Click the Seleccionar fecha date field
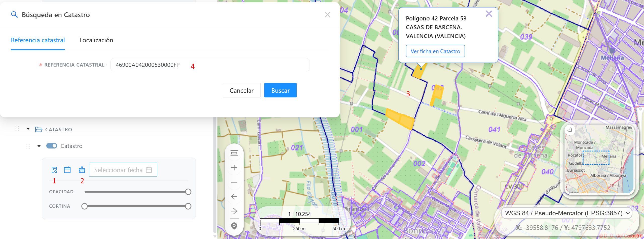The width and height of the screenshot is (644, 239). (123, 170)
